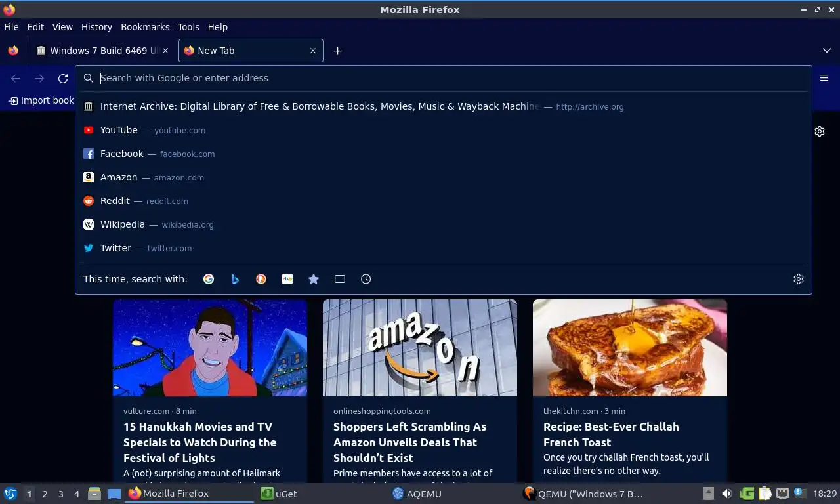The height and width of the screenshot is (504, 840).
Task: Open search settings gear in the address dropdown
Action: [x=799, y=279]
